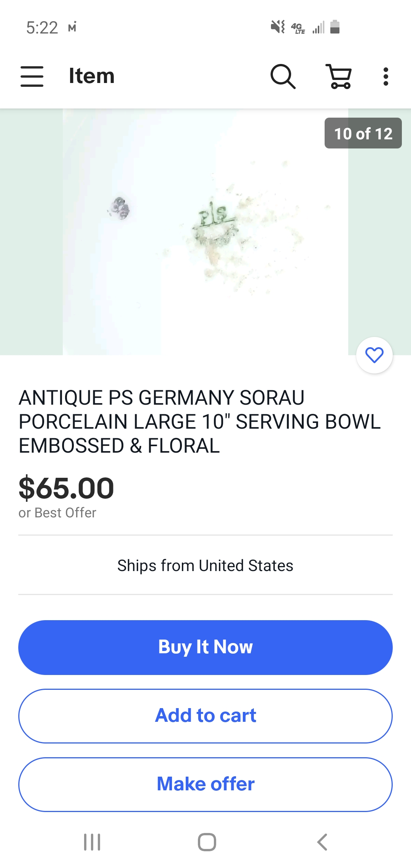Screen dimensions: 411x868
Task: Open the porcelain mark product photo
Action: tap(205, 232)
